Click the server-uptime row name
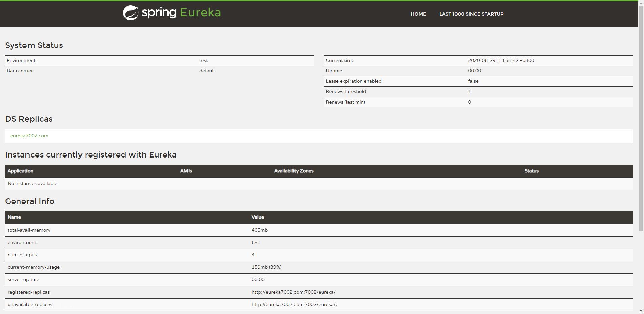The width and height of the screenshot is (644, 314). click(x=23, y=279)
